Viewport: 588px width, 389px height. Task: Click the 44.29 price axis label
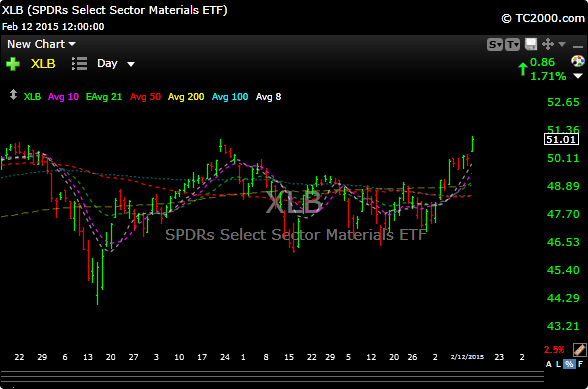tap(563, 298)
